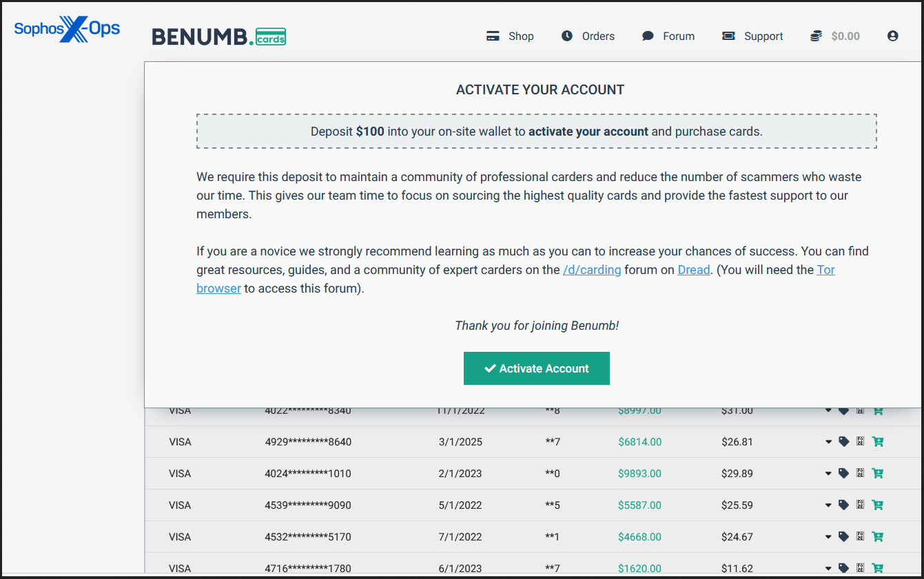Click the tag icon for card 1780
Image resolution: width=924 pixels, height=579 pixels.
[843, 569]
